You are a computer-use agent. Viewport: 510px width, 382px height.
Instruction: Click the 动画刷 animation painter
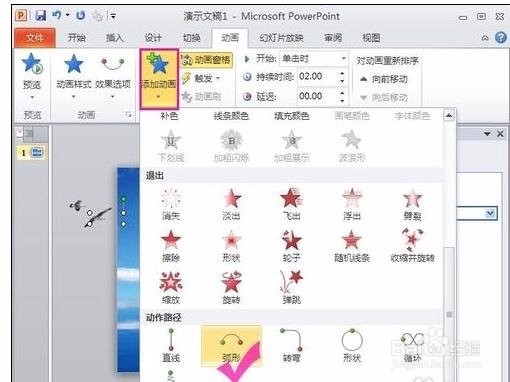(201, 97)
